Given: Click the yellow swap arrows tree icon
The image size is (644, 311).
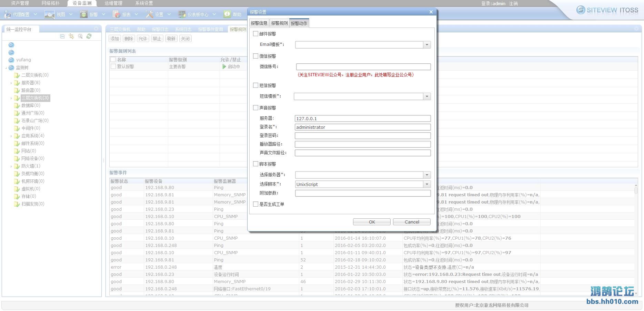Looking at the screenshot, I should tap(71, 36).
